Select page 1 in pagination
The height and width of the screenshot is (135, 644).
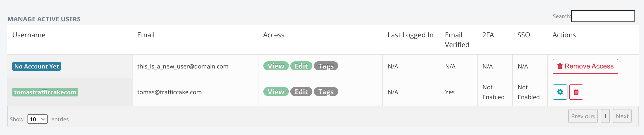[605, 116]
